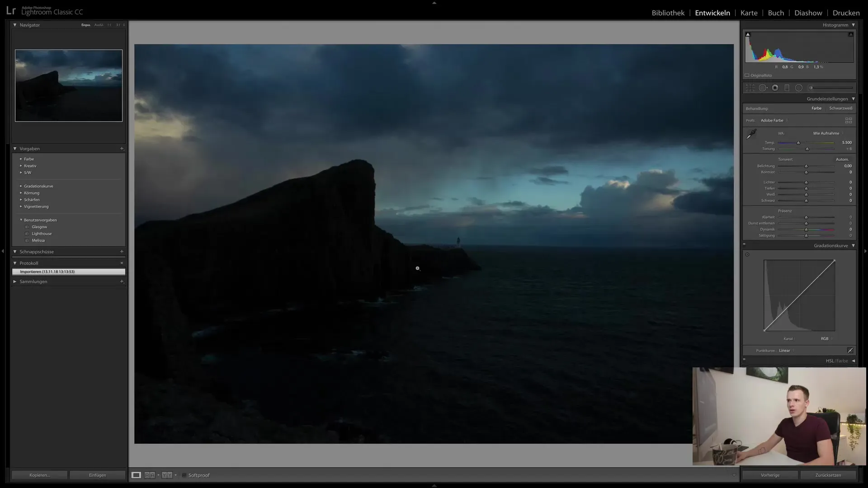Select the graduated filter tool

787,88
